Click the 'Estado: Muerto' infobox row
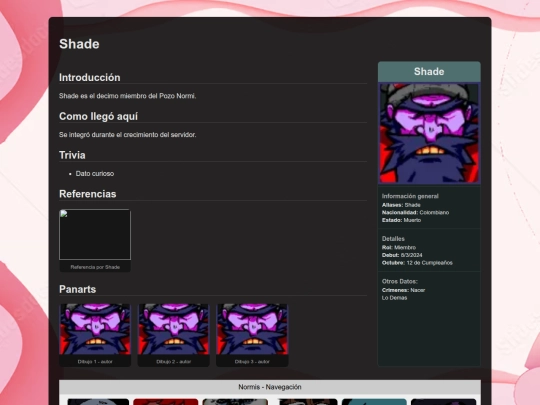This screenshot has width=540, height=405. 401,220
